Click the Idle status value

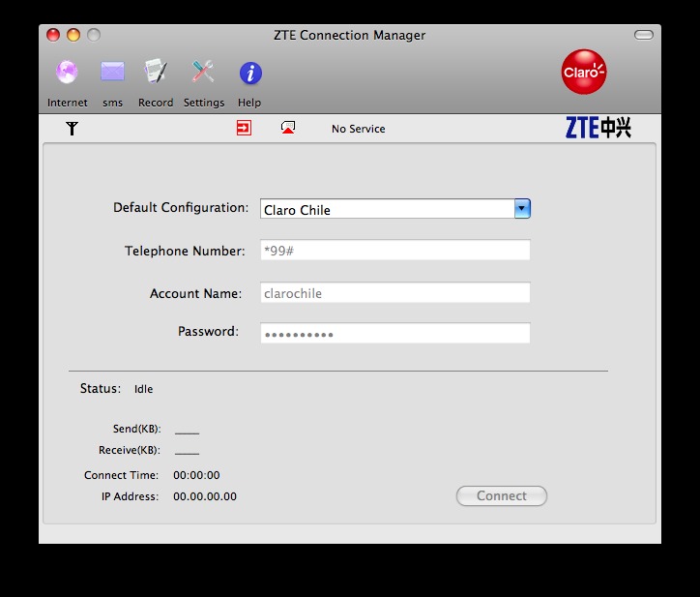(143, 389)
